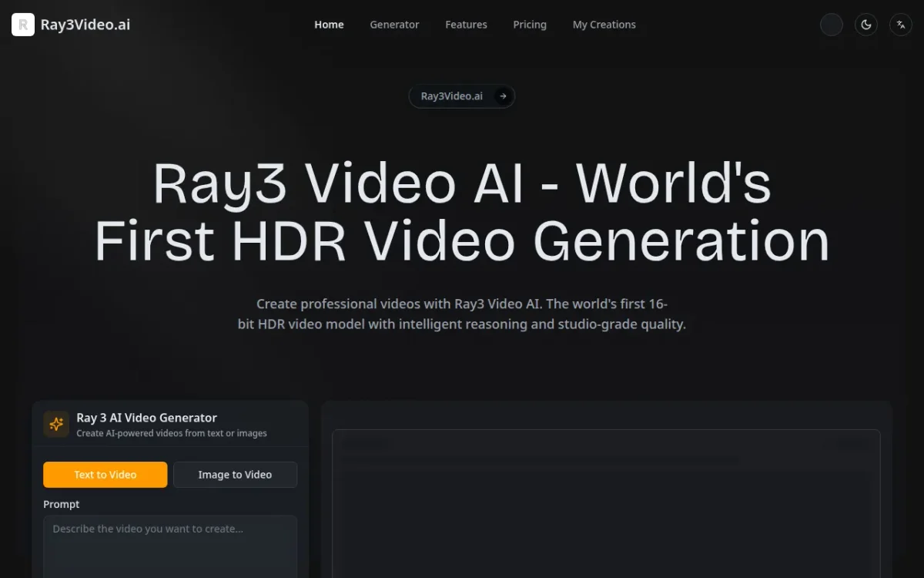
Task: Click the user avatar circle
Action: (832, 25)
